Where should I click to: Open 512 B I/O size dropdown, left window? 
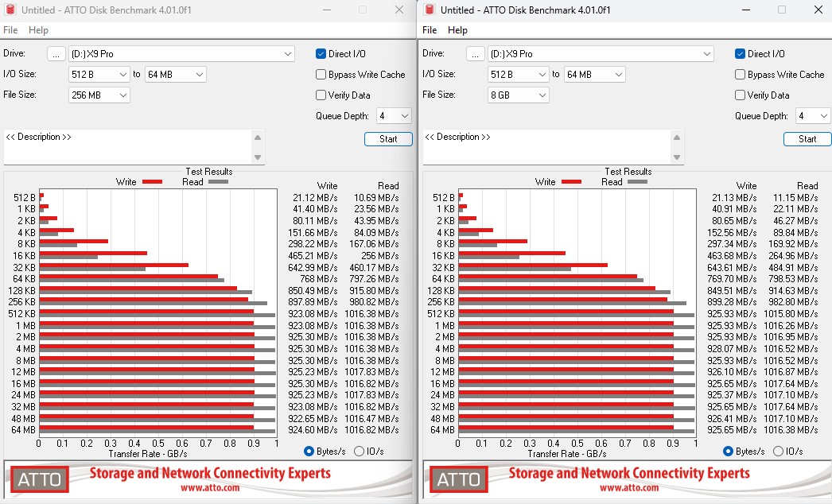pyautogui.click(x=99, y=74)
